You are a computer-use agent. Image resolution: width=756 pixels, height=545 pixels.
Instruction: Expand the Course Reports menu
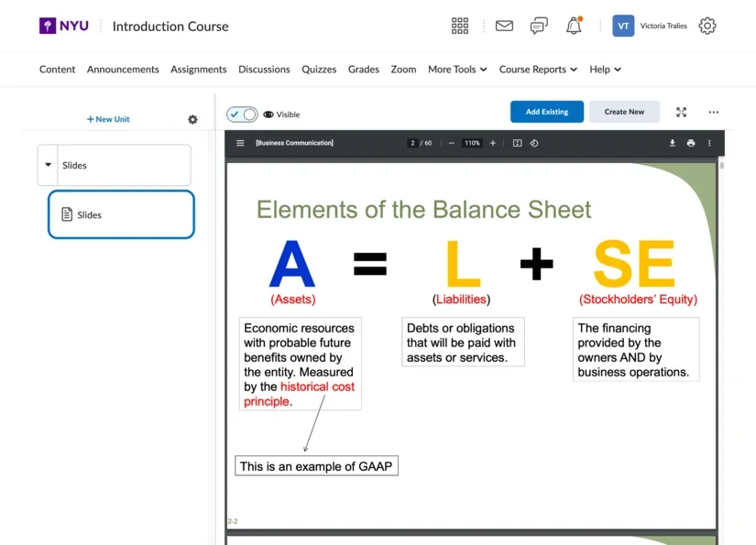539,69
